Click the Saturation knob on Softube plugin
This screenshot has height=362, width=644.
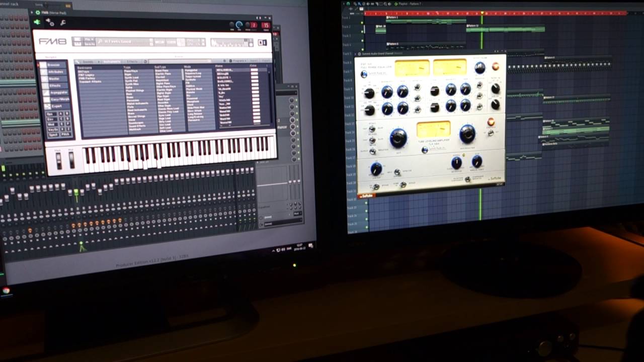pyautogui.click(x=456, y=162)
